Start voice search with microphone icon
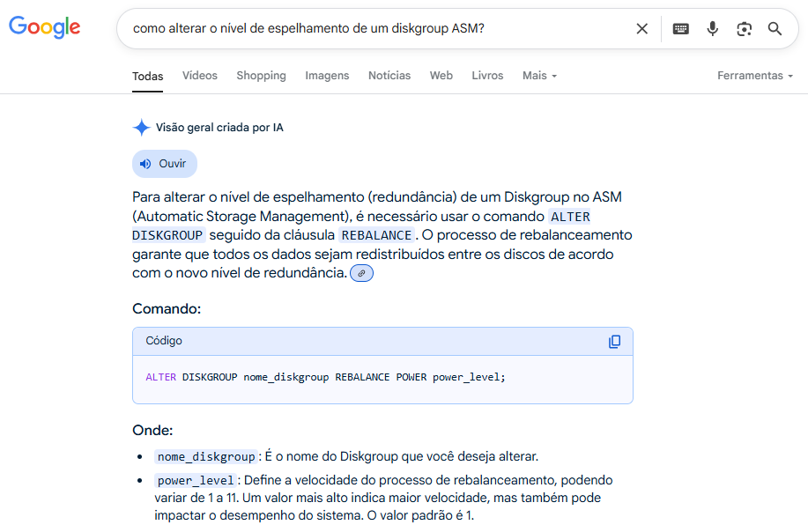This screenshot has width=808, height=532. tap(712, 29)
